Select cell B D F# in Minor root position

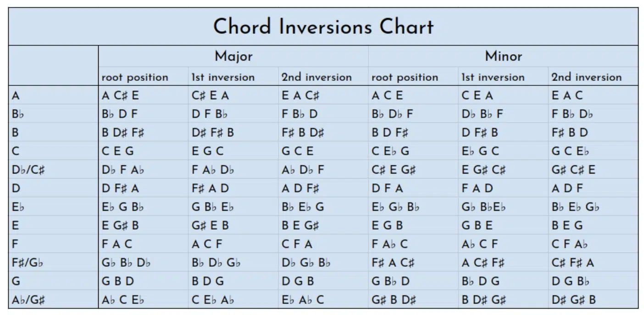click(x=389, y=133)
